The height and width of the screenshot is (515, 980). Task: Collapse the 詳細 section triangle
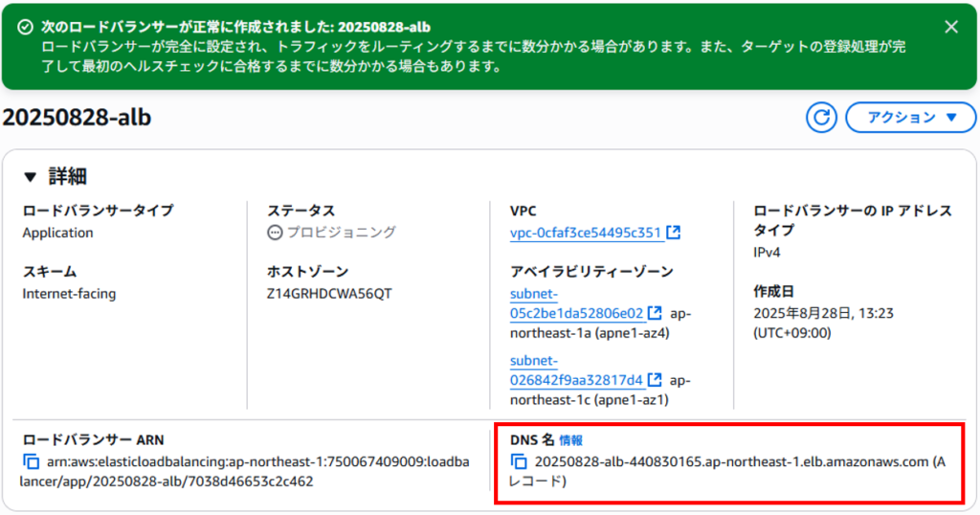pyautogui.click(x=30, y=177)
